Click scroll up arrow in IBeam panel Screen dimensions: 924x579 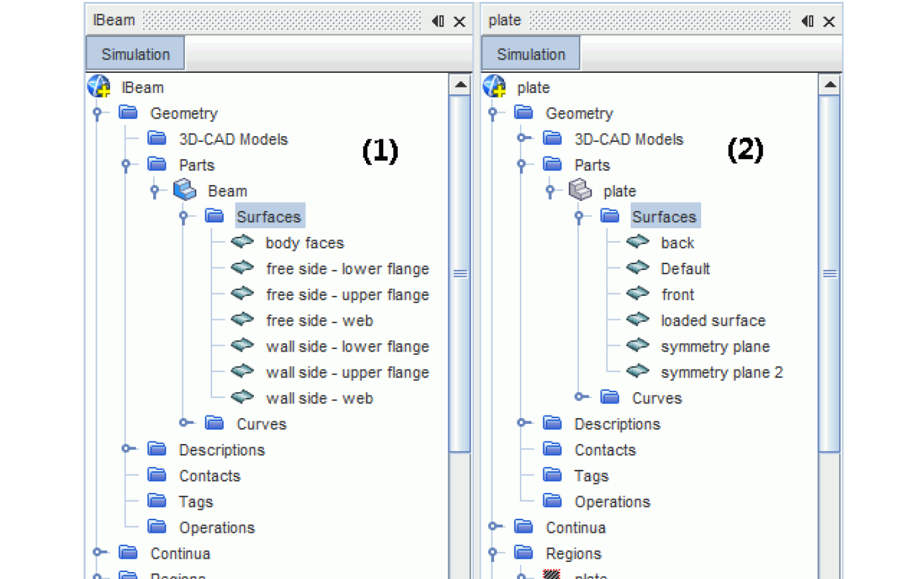pyautogui.click(x=460, y=85)
